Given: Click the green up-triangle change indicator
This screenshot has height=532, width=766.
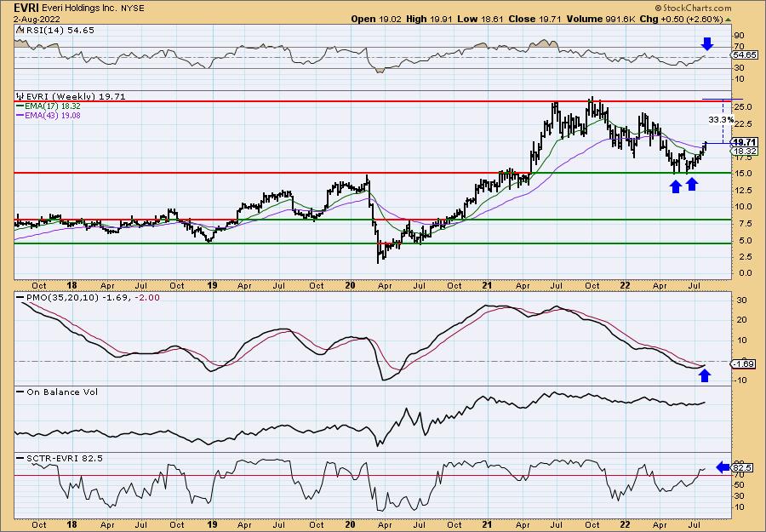Looking at the screenshot, I should pos(728,20).
